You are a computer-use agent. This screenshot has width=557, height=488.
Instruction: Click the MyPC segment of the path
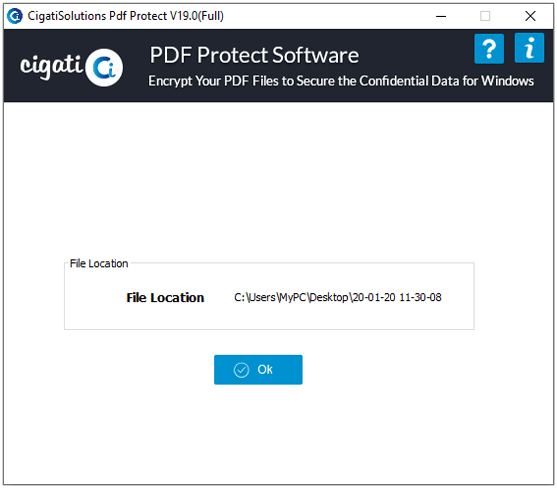click(x=292, y=297)
